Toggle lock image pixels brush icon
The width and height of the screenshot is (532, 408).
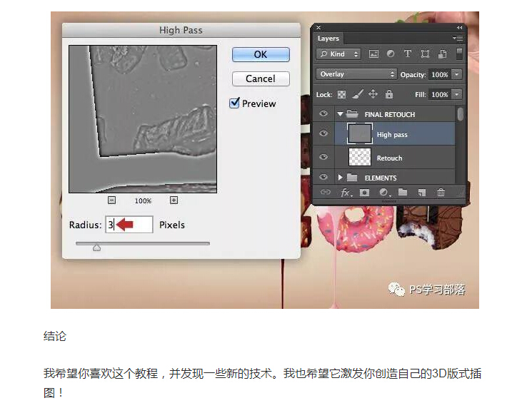tap(358, 94)
